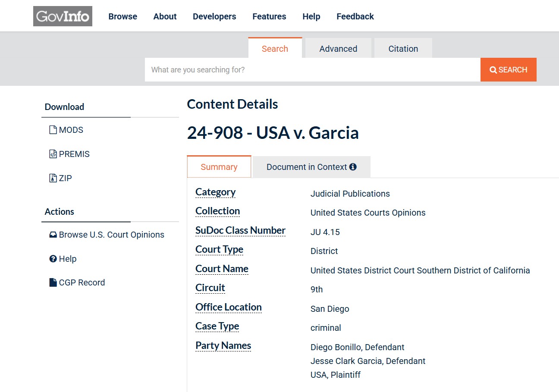Click the Party Names label
The image size is (559, 392).
pyautogui.click(x=223, y=346)
